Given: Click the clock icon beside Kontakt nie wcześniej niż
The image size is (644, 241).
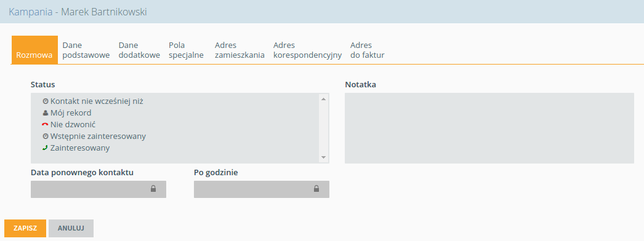Looking at the screenshot, I should click(x=46, y=101).
